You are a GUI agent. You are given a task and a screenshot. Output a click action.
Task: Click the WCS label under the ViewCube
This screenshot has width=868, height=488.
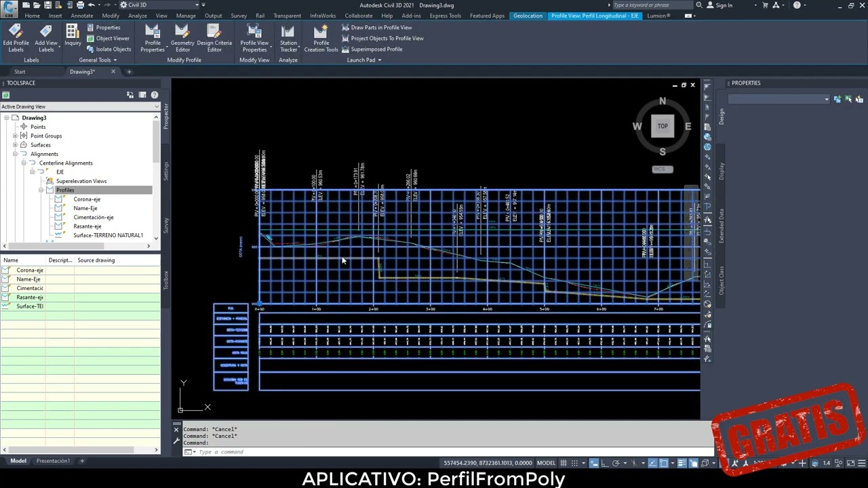point(662,169)
